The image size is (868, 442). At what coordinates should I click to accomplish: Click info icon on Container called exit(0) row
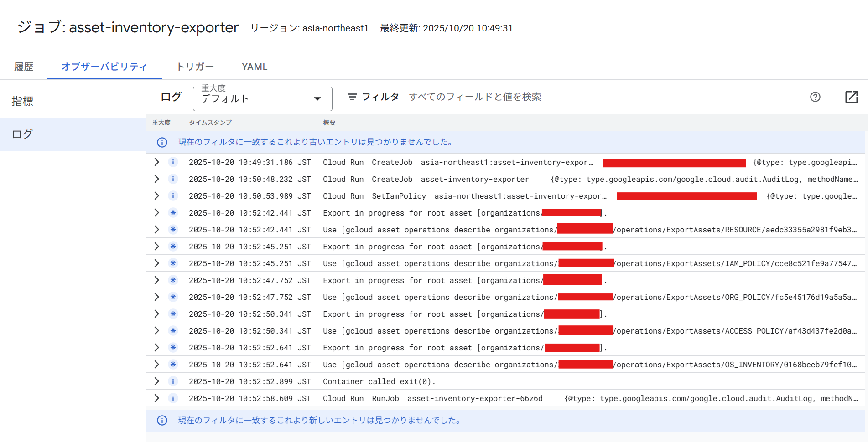click(173, 381)
